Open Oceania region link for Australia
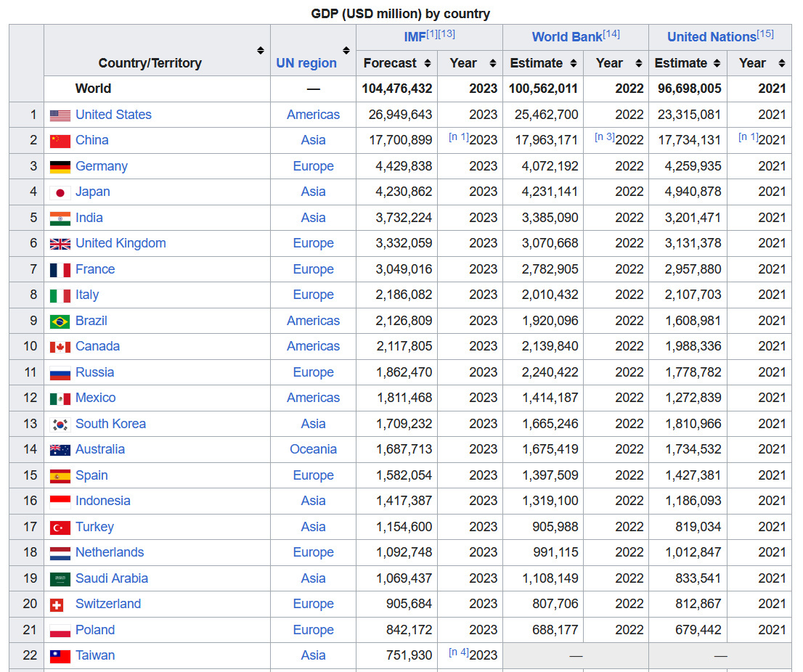 [313, 449]
